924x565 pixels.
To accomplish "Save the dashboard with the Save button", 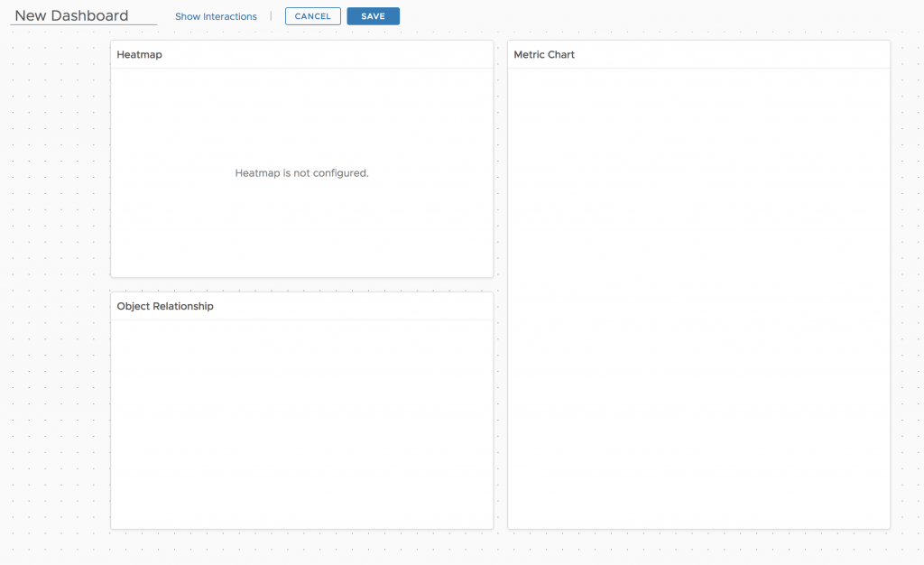I will click(x=373, y=16).
